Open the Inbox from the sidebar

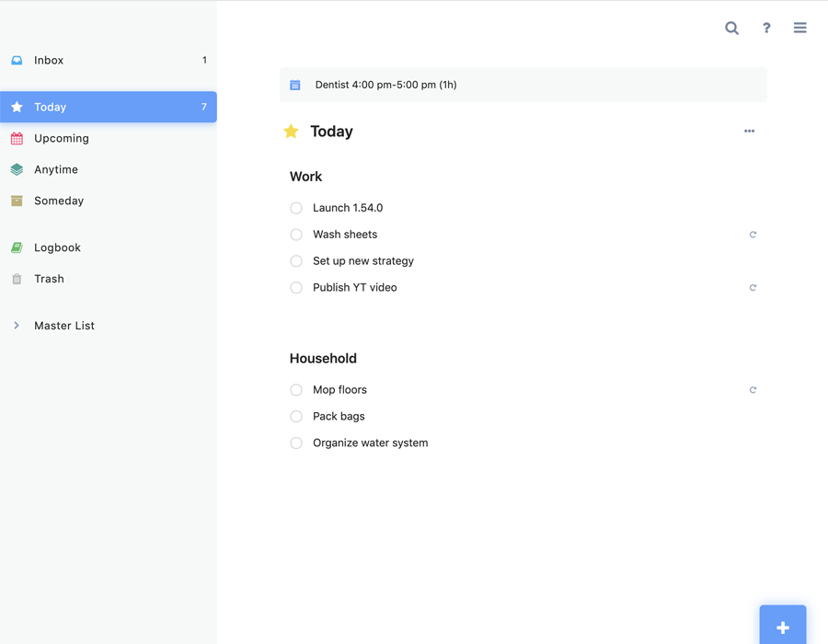coord(50,60)
